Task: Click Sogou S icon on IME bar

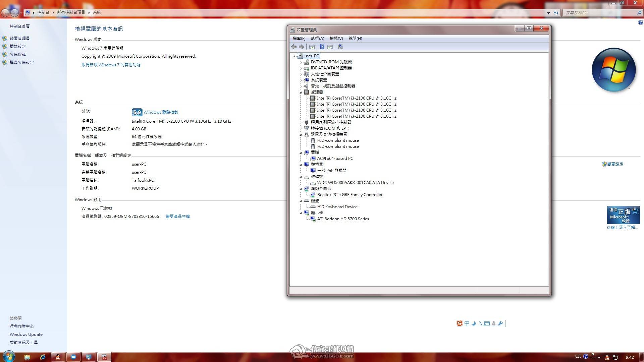Action: (x=460, y=323)
